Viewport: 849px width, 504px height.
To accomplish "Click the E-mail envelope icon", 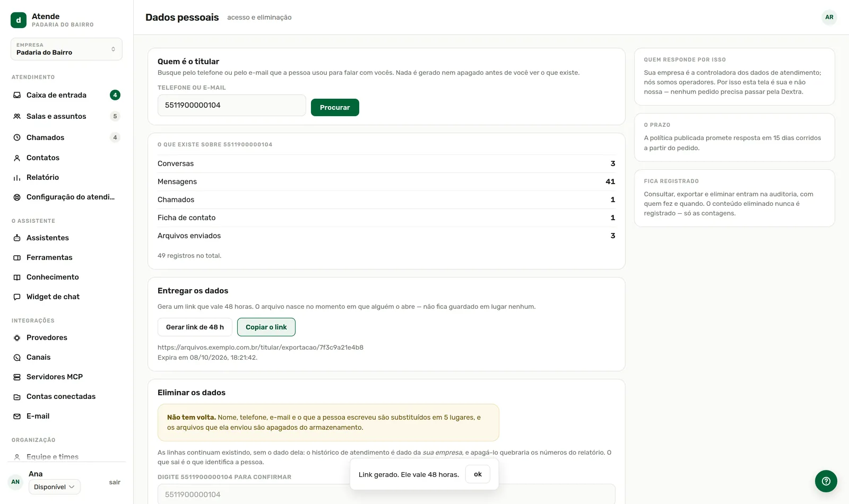I will (x=17, y=416).
